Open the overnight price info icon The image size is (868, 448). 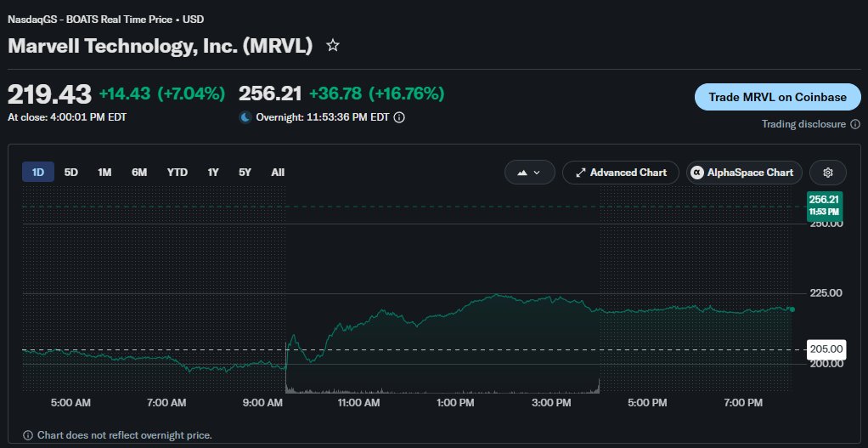point(399,117)
